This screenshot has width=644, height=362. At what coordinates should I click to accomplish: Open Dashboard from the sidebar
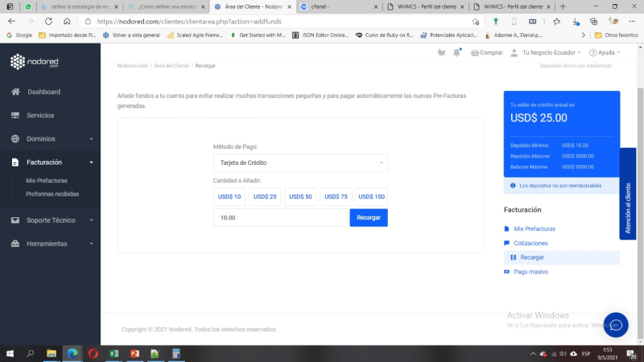pos(43,92)
